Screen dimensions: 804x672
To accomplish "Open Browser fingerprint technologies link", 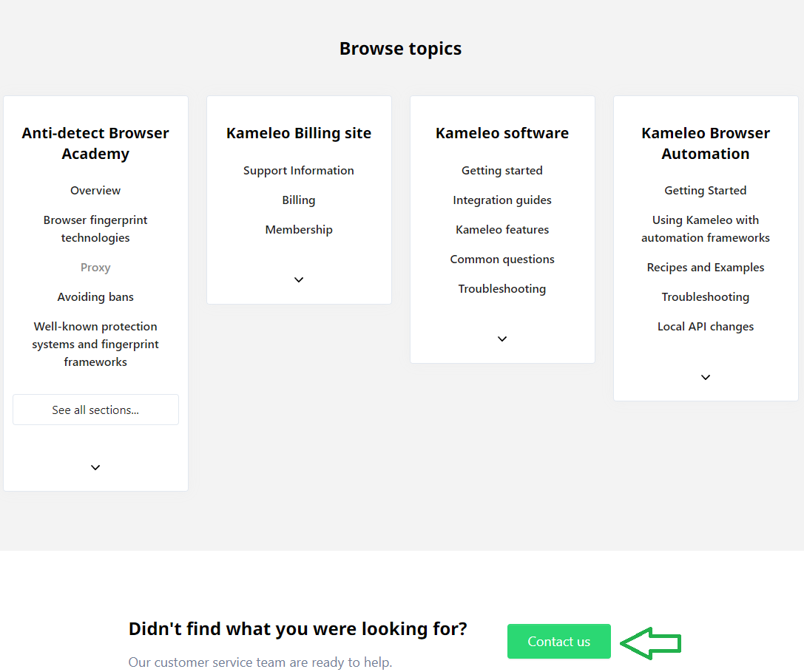I will [x=95, y=228].
